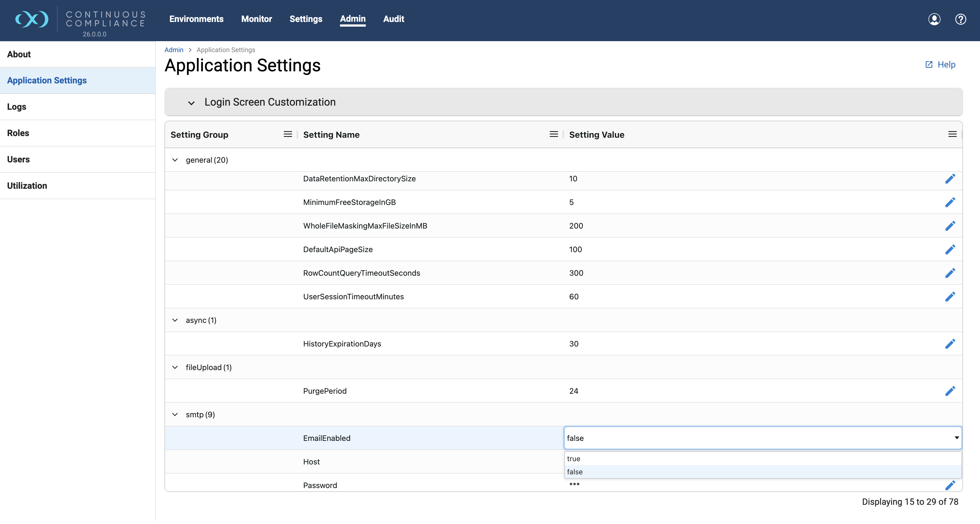Open the help question mark icon
Image resolution: width=980 pixels, height=524 pixels.
[x=961, y=19]
